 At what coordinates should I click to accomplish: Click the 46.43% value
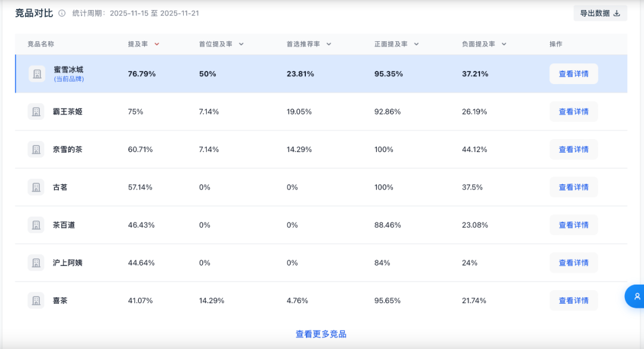141,226
